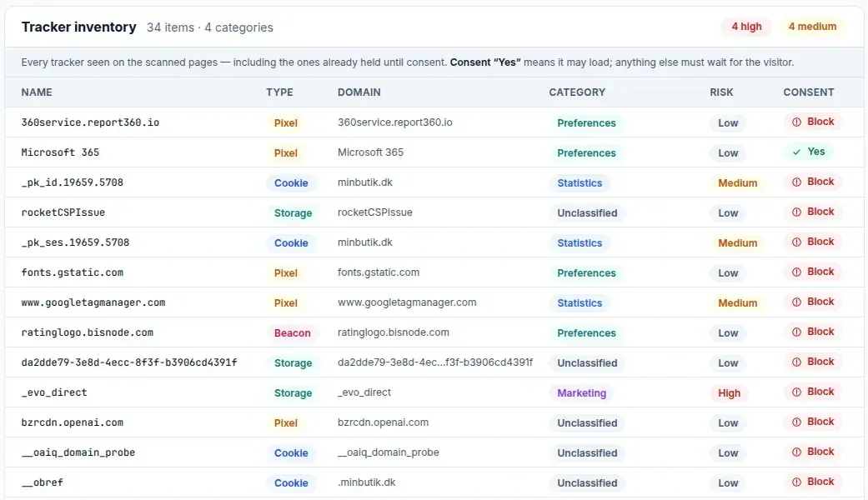Click the '4 medium' risk badge
The image size is (868, 500).
(812, 27)
